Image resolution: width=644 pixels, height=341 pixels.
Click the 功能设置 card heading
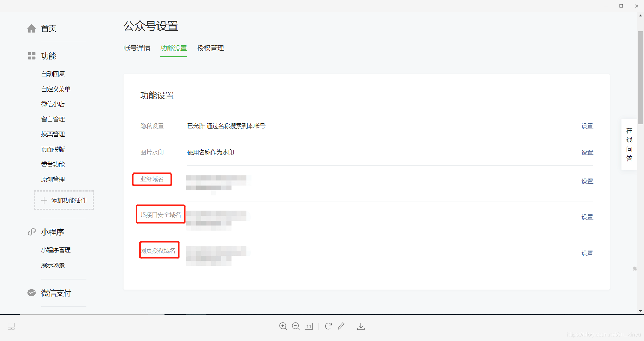[157, 95]
